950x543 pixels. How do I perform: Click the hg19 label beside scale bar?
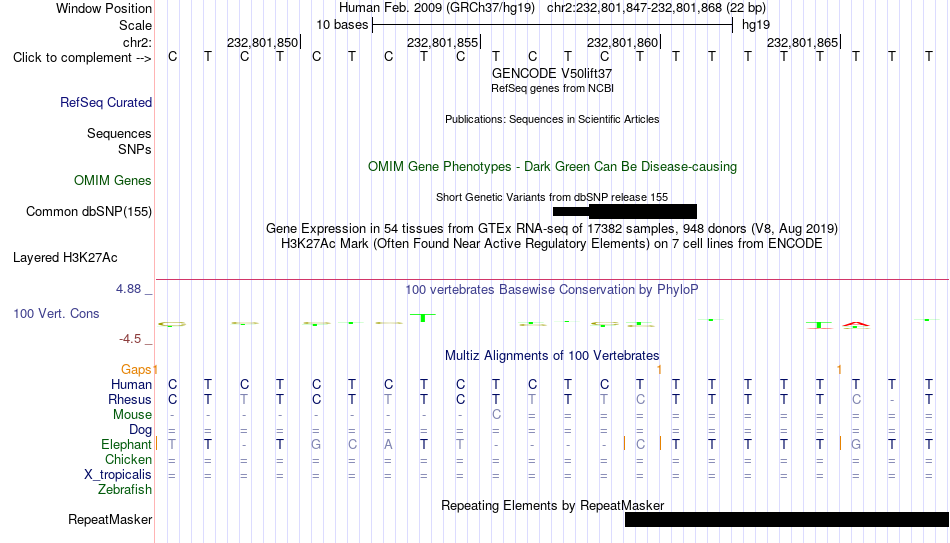coord(756,25)
